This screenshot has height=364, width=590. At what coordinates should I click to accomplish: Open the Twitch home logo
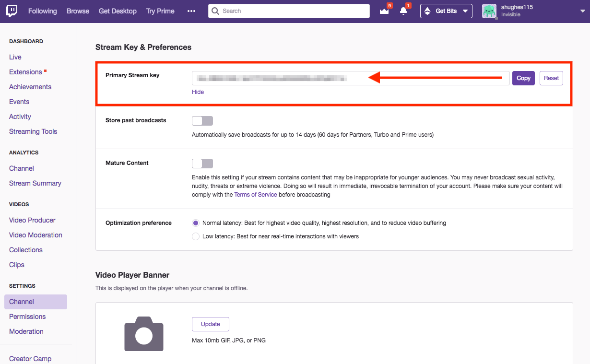coord(12,11)
